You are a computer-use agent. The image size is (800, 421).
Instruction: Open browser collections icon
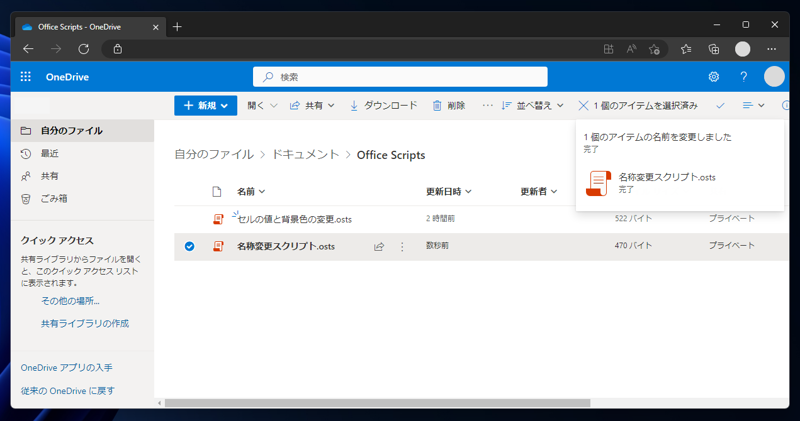[714, 49]
